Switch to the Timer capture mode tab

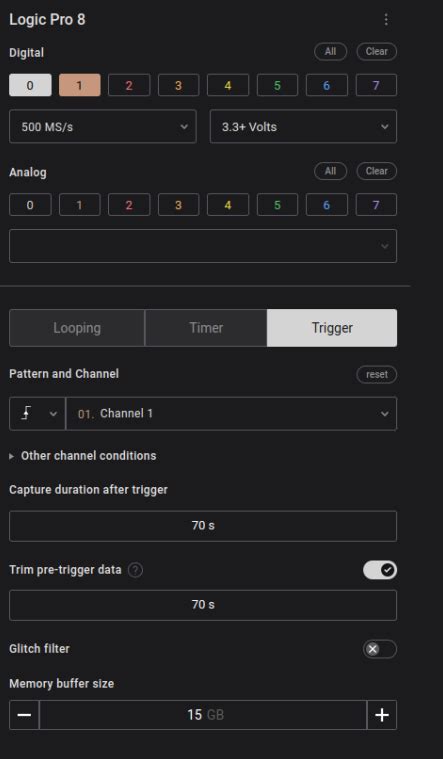(x=206, y=328)
